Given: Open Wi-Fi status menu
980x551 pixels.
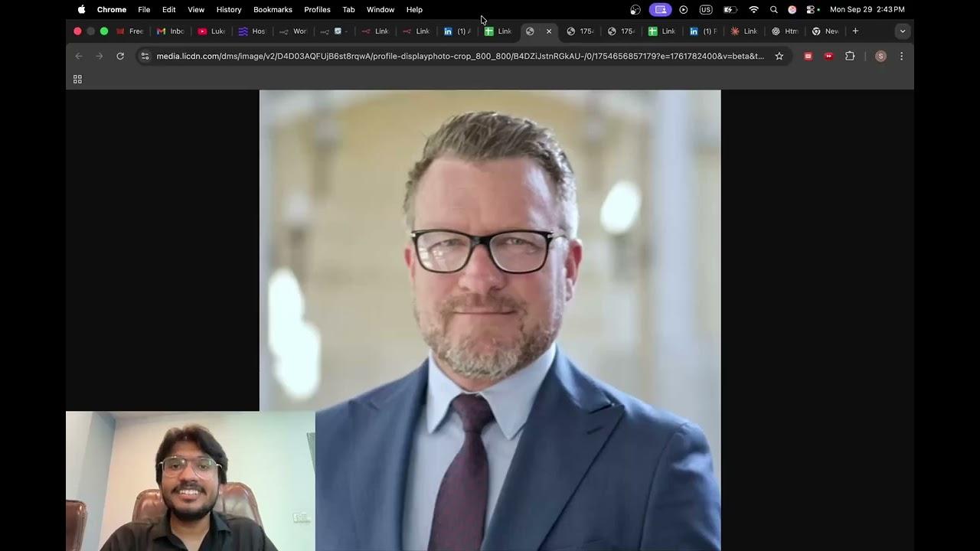Looking at the screenshot, I should point(753,10).
